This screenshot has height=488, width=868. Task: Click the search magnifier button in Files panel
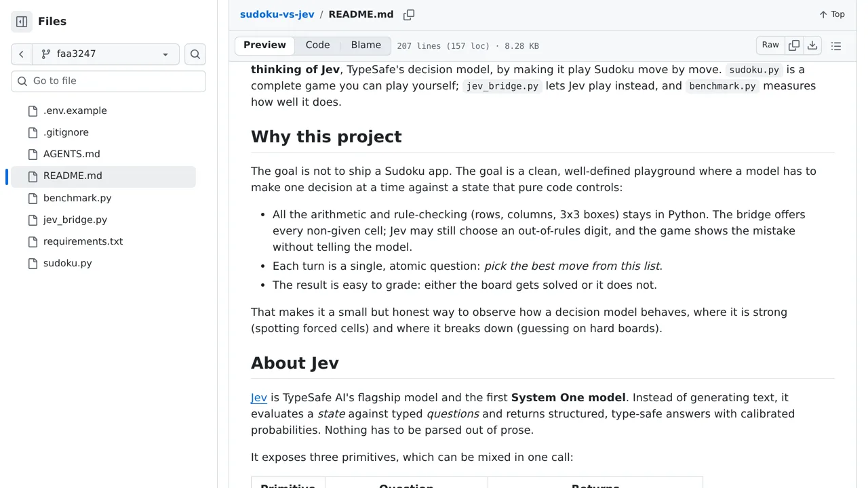(195, 54)
